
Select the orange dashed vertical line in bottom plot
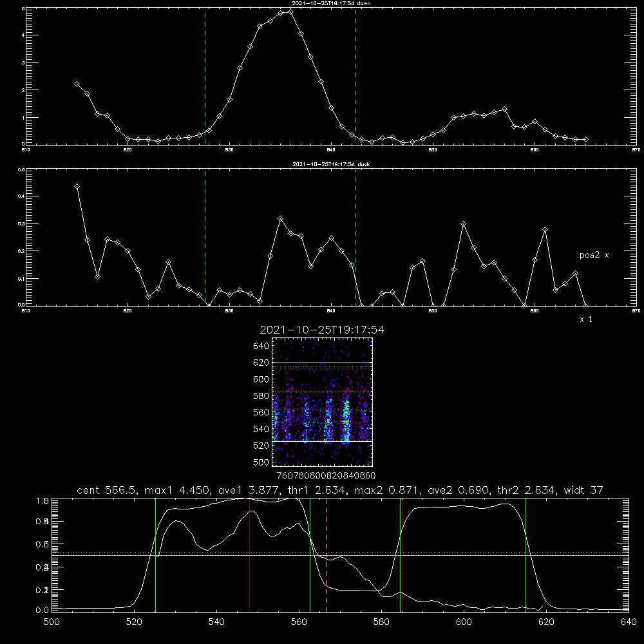pyautogui.click(x=326, y=555)
